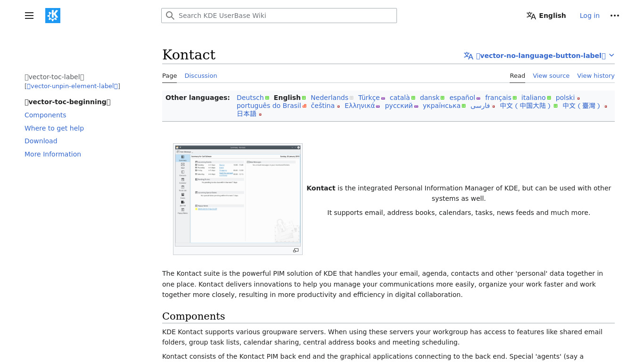This screenshot has height=362, width=644.
Task: Open the three-dots more options menu
Action: pos(615,16)
